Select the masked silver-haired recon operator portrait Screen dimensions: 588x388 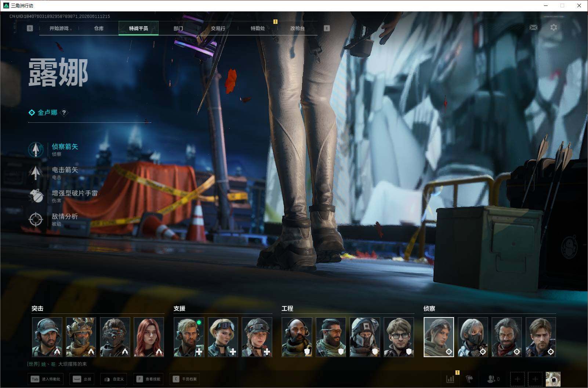473,337
